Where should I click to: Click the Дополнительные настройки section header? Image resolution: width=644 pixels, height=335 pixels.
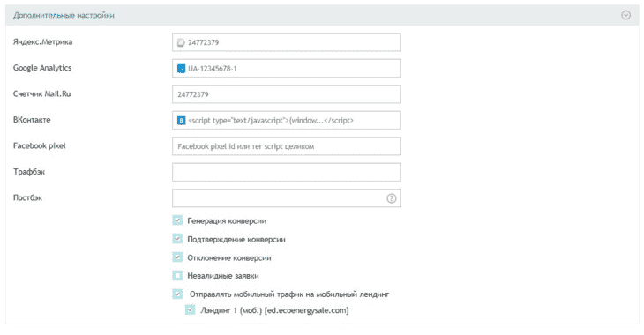(322, 15)
